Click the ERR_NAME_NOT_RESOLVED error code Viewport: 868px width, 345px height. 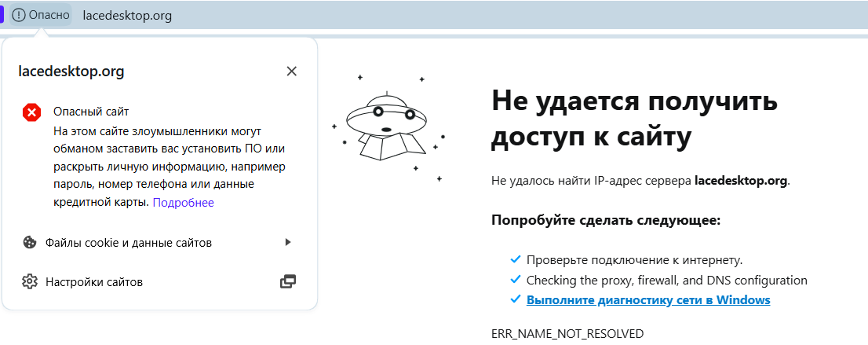(x=567, y=334)
